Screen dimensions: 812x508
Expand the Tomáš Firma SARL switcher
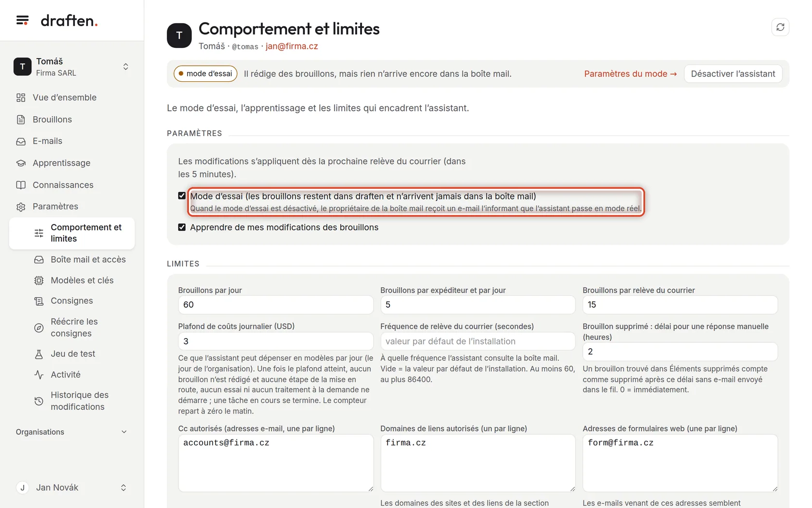72,67
